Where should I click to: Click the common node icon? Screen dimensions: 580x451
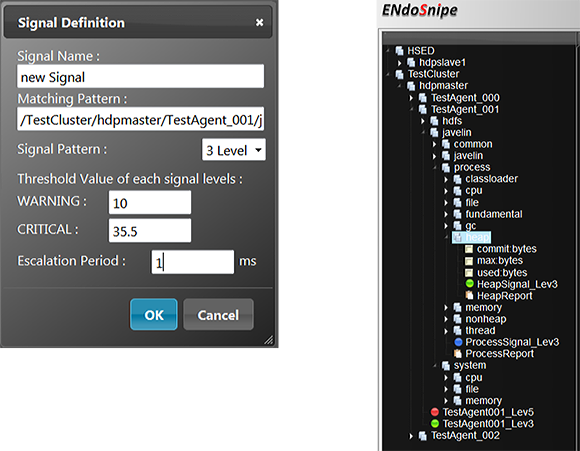pyautogui.click(x=446, y=144)
